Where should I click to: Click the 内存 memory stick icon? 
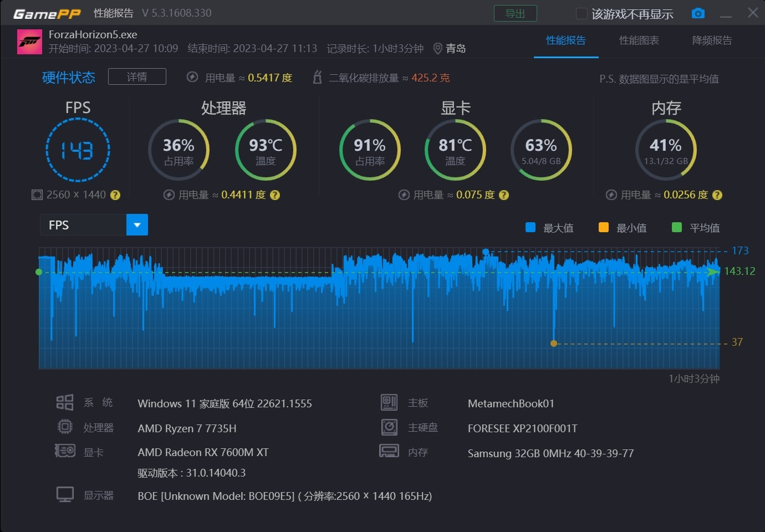click(x=389, y=451)
